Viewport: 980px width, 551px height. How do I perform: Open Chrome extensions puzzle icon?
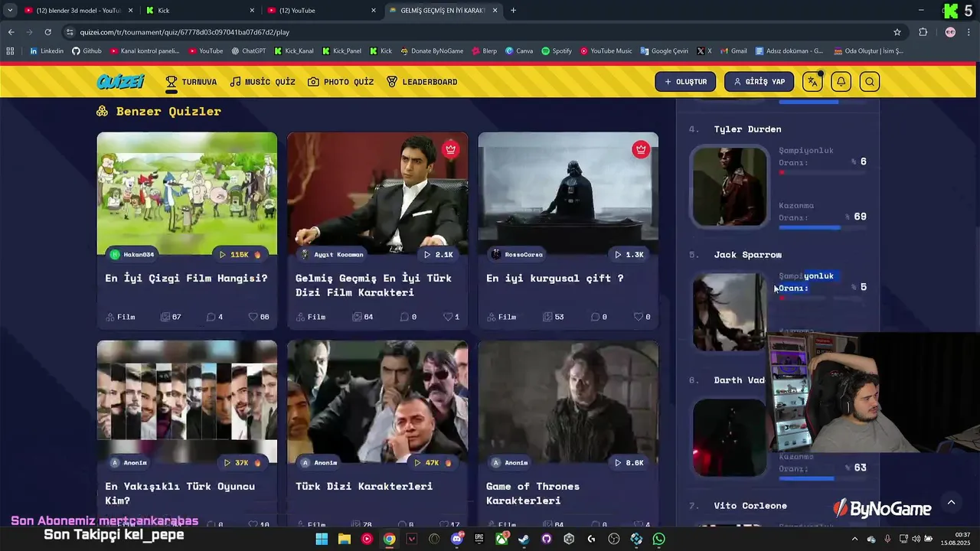click(923, 32)
